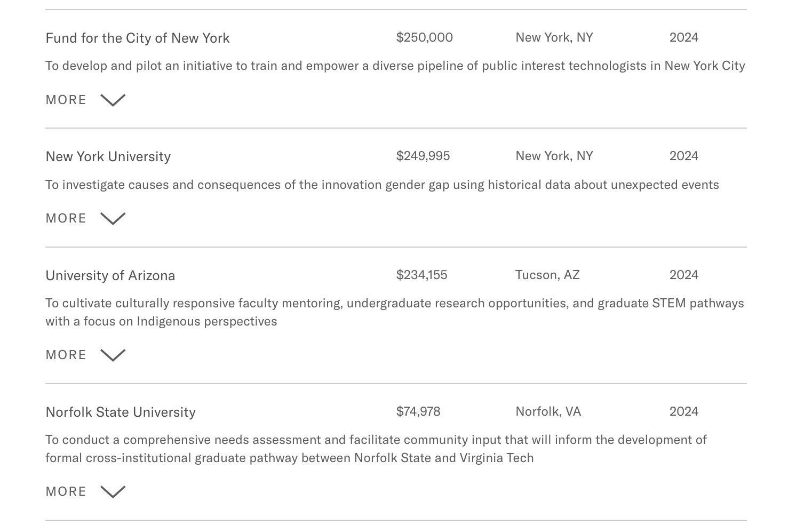This screenshot has width=812, height=524.
Task: Open Fund for the City of New York title
Action: click(x=138, y=38)
